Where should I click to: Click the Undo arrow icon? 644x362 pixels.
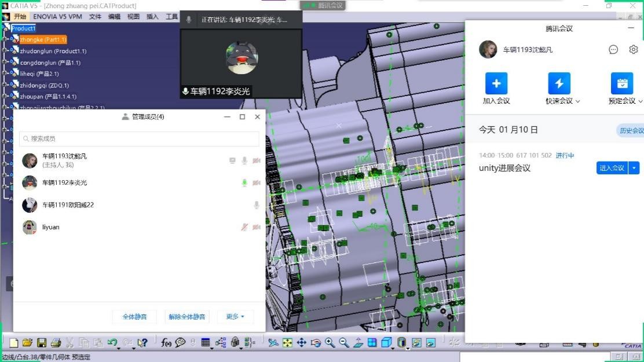112,343
